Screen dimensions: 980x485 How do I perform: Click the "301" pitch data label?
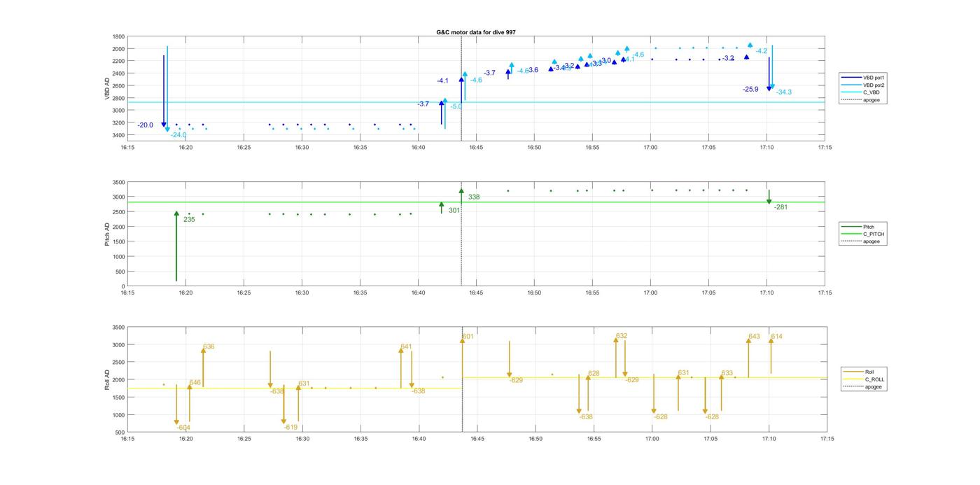(454, 210)
